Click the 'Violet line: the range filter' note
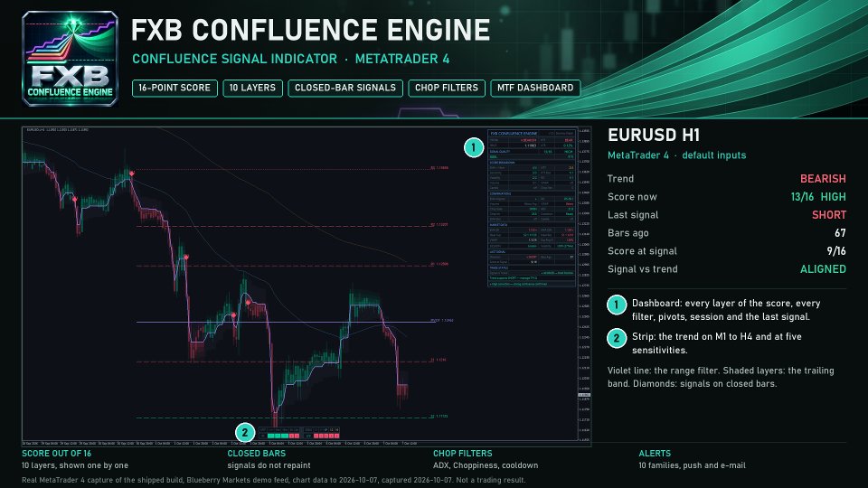Viewport: 868px width, 488px height. click(721, 377)
